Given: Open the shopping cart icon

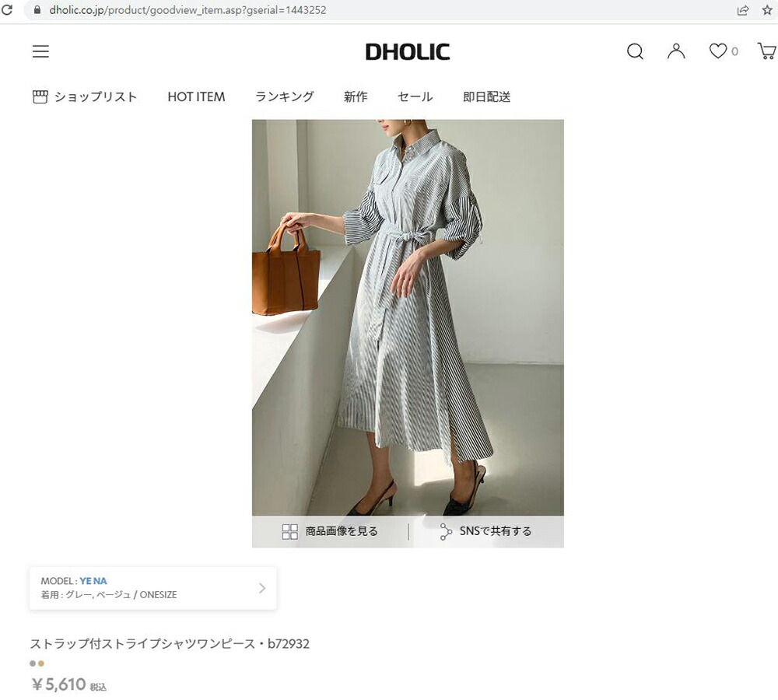Looking at the screenshot, I should [766, 51].
